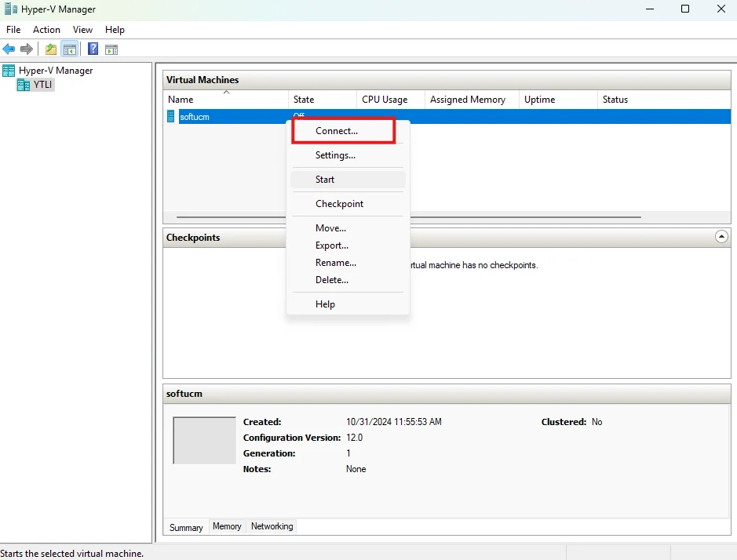Sort by the Uptime column header

(558, 99)
